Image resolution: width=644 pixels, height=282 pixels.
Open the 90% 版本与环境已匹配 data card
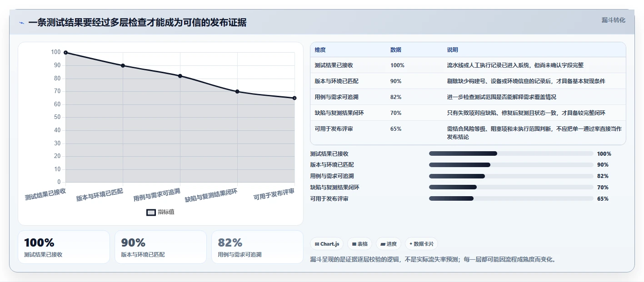[160, 247]
